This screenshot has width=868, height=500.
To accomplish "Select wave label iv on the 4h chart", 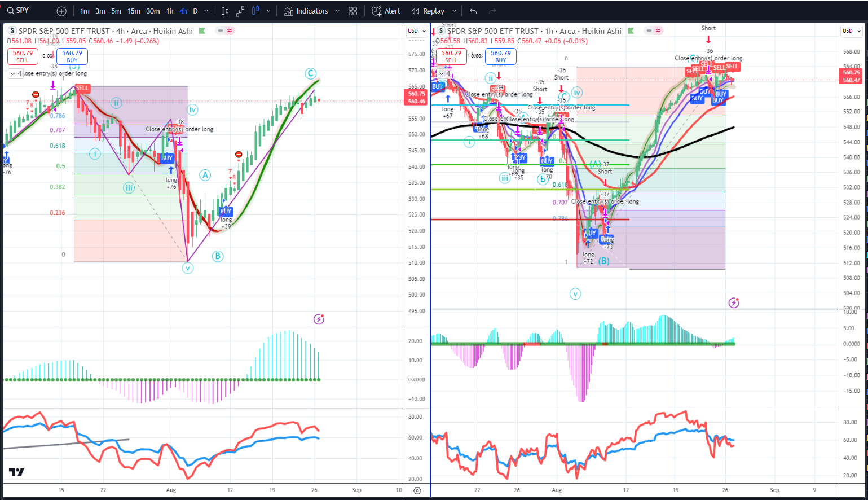I will point(193,110).
